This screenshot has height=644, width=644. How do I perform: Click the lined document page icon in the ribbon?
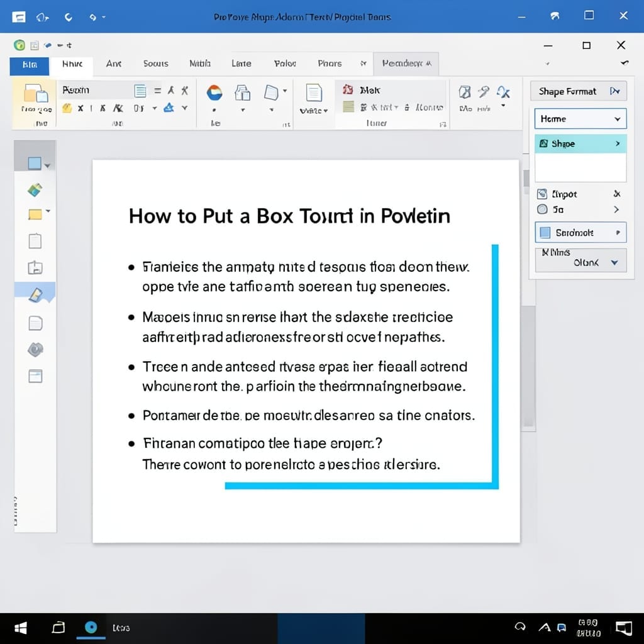pyautogui.click(x=314, y=93)
